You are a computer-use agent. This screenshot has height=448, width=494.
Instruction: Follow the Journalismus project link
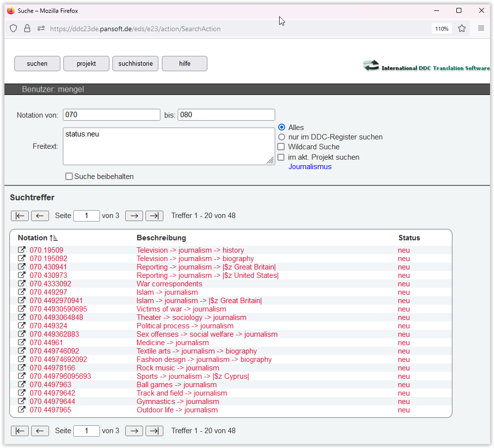tap(310, 167)
